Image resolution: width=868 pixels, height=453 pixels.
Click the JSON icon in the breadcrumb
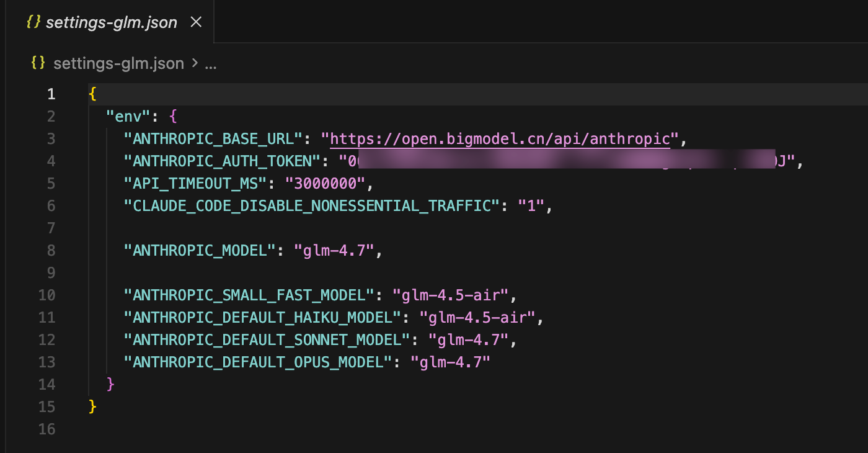38,63
